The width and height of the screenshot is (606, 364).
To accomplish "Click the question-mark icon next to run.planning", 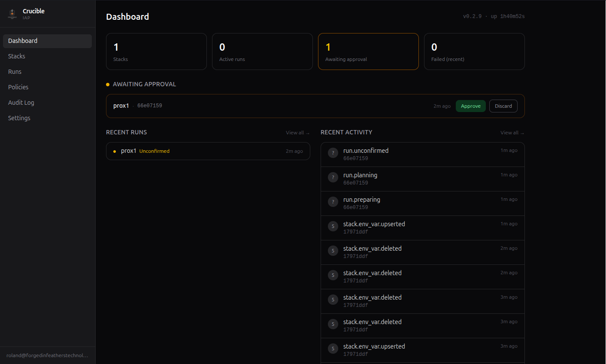I will tap(333, 177).
